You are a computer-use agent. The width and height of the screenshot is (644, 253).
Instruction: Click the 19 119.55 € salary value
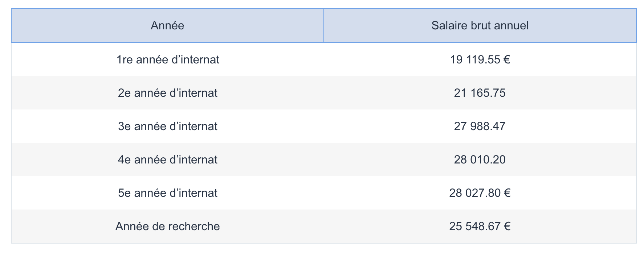(x=480, y=59)
